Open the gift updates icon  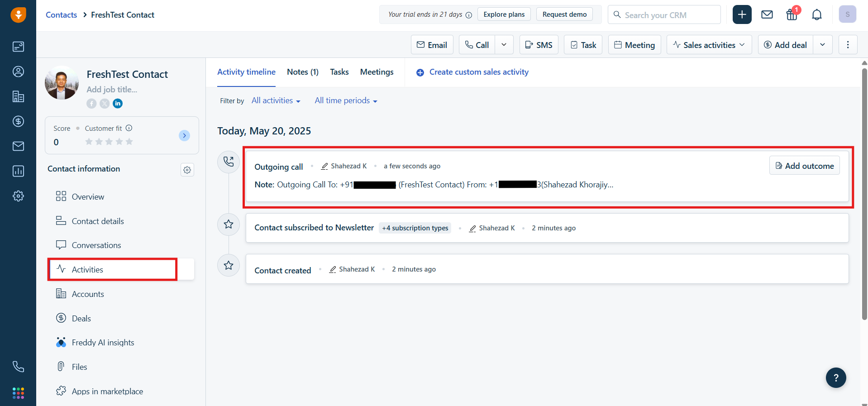(792, 15)
